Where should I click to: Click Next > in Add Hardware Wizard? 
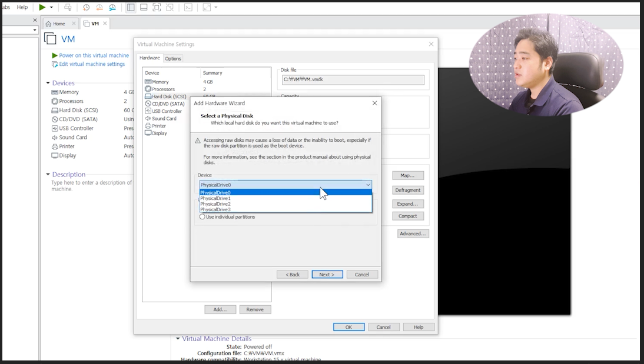point(327,275)
